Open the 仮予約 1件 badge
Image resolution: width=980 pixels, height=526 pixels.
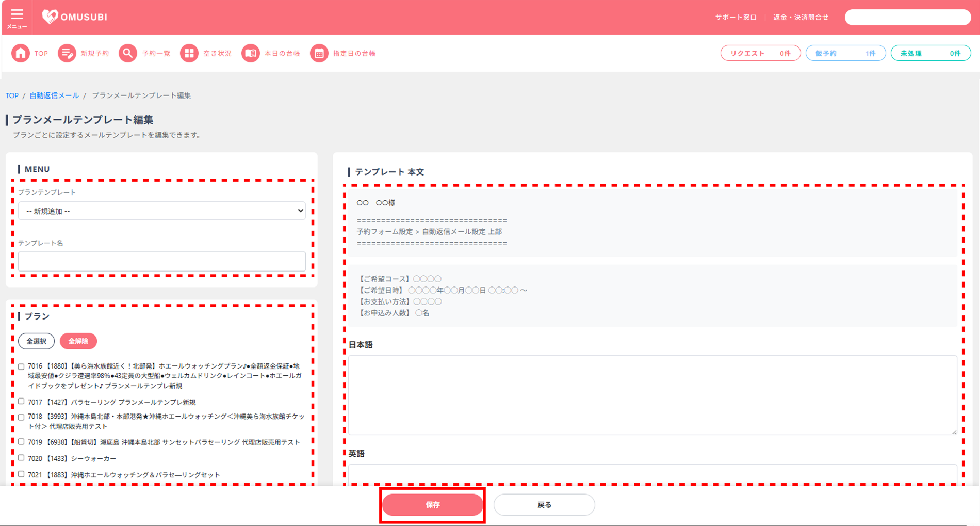[x=845, y=53]
